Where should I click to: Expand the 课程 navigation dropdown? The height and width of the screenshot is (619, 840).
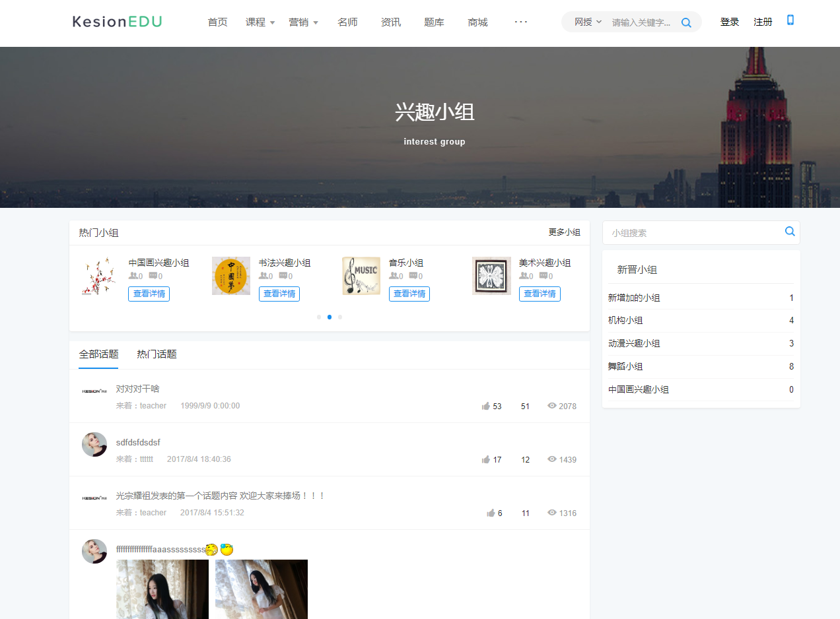260,22
